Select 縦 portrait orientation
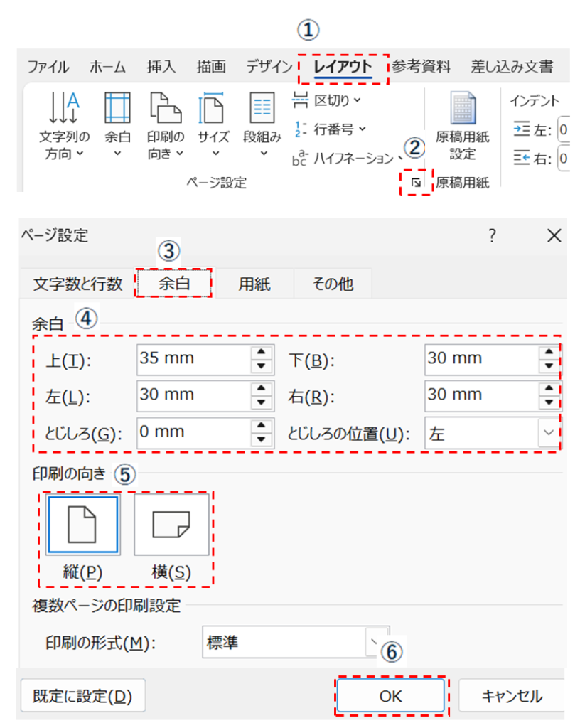The width and height of the screenshot is (580, 728). click(x=84, y=525)
